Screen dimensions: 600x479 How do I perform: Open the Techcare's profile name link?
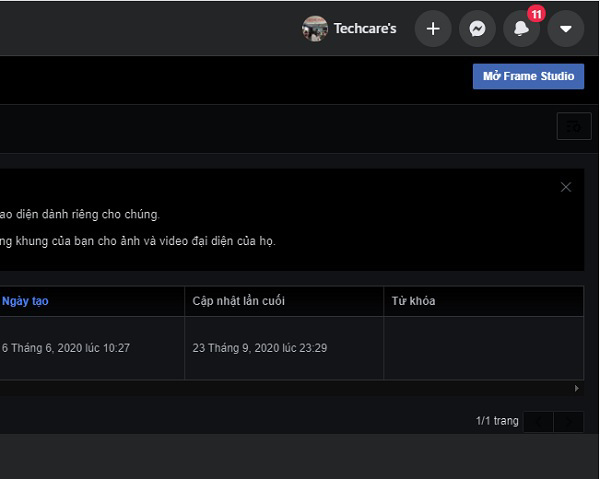pos(364,29)
